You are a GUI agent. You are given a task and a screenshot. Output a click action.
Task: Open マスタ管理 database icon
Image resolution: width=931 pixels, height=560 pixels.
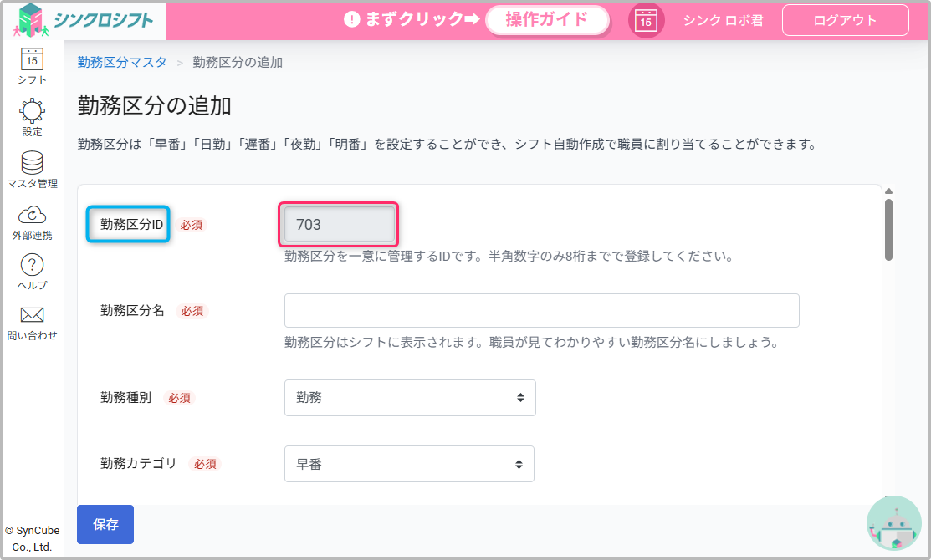pyautogui.click(x=32, y=162)
